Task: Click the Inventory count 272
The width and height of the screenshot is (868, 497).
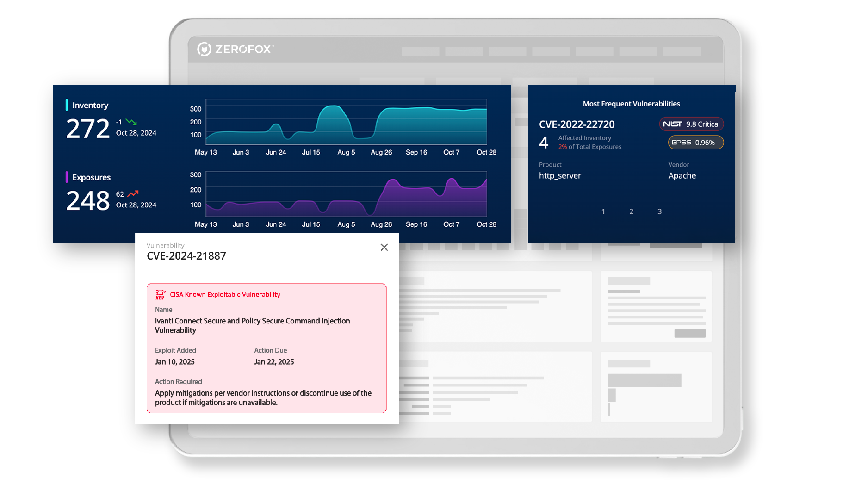Action: point(88,129)
